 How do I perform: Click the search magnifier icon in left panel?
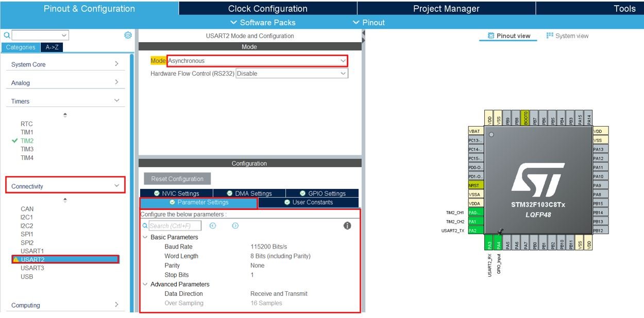click(x=7, y=36)
